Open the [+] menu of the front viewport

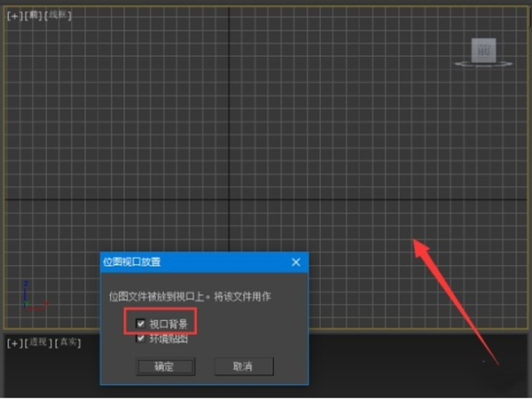tap(15, 15)
